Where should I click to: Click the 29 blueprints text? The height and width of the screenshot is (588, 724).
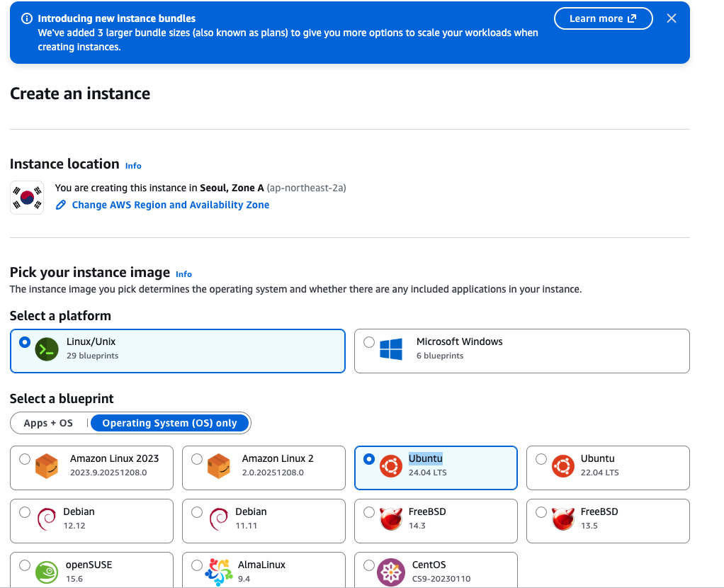click(x=92, y=356)
